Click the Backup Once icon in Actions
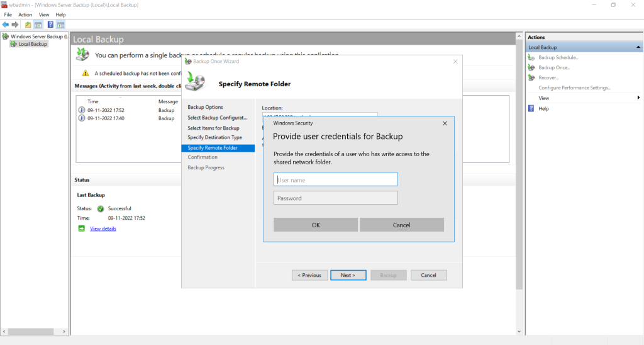Viewport: 644px width, 345px height. tap(531, 67)
